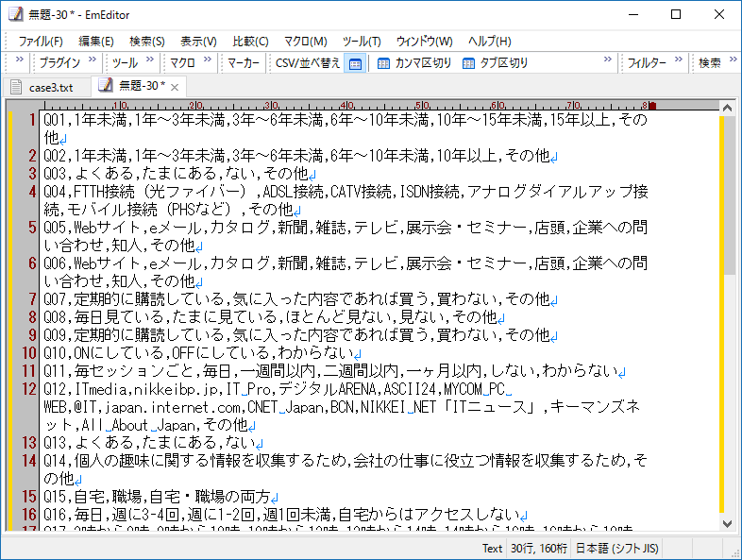This screenshot has height=560, width=742.
Task: Expand the プラグイン toolbar overflow chevron
Action: pos(93,59)
